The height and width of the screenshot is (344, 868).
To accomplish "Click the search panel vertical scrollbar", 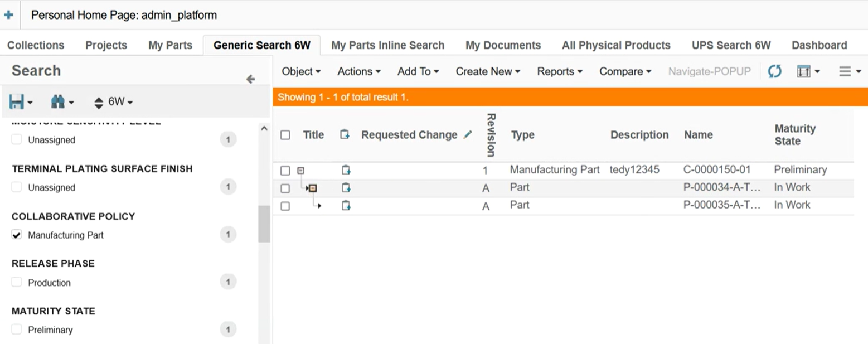I will pos(264,223).
